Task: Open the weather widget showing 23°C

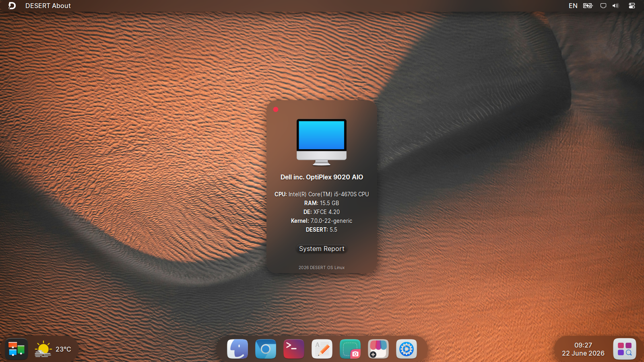Action: point(53,349)
